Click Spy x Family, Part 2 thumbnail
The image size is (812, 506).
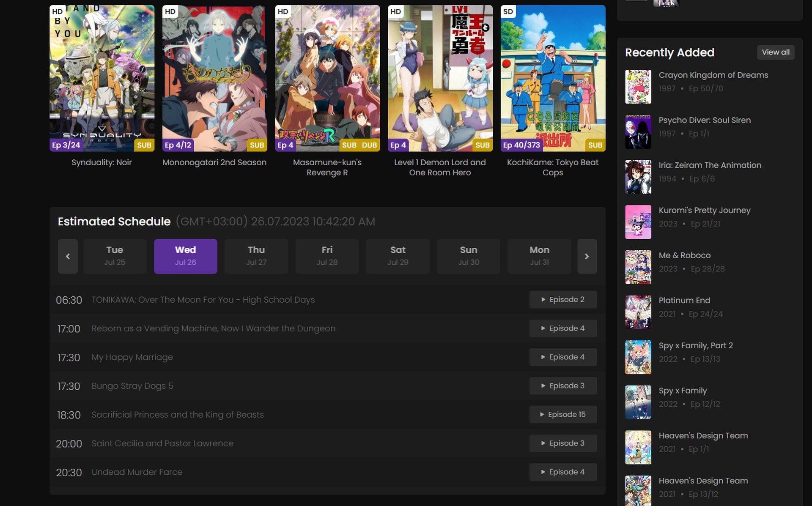(x=638, y=357)
